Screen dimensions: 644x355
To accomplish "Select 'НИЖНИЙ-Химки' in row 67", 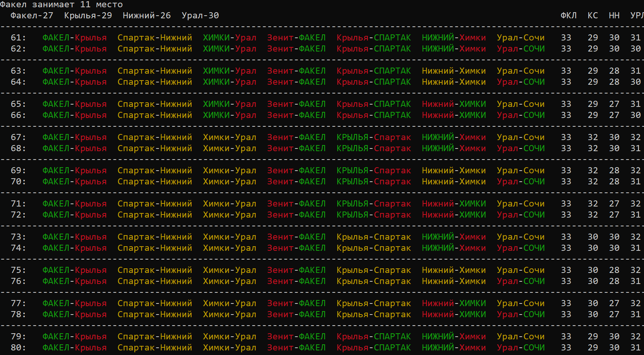I will 454,137.
